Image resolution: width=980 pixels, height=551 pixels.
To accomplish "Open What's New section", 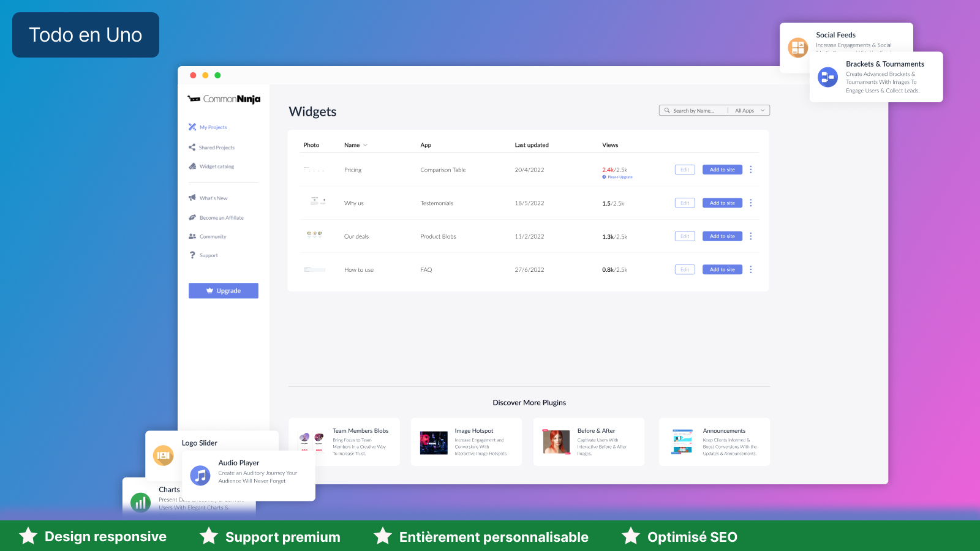I will [x=213, y=198].
